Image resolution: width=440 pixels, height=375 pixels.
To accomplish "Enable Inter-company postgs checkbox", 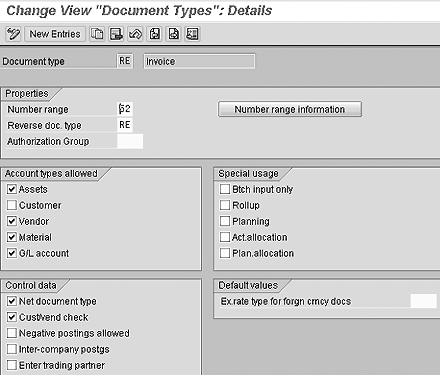I will (12, 349).
